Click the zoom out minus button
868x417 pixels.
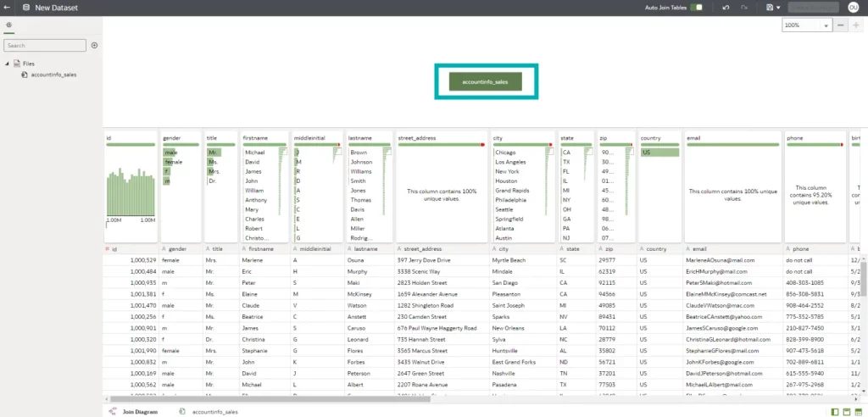[x=841, y=25]
